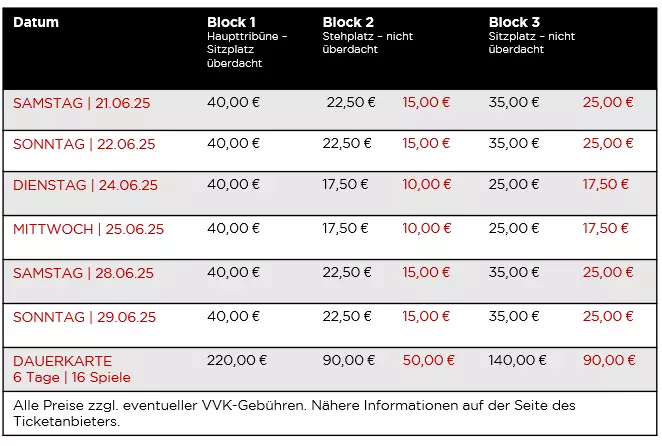Select the SONNTAG | 22.06.25 row label

[84, 144]
